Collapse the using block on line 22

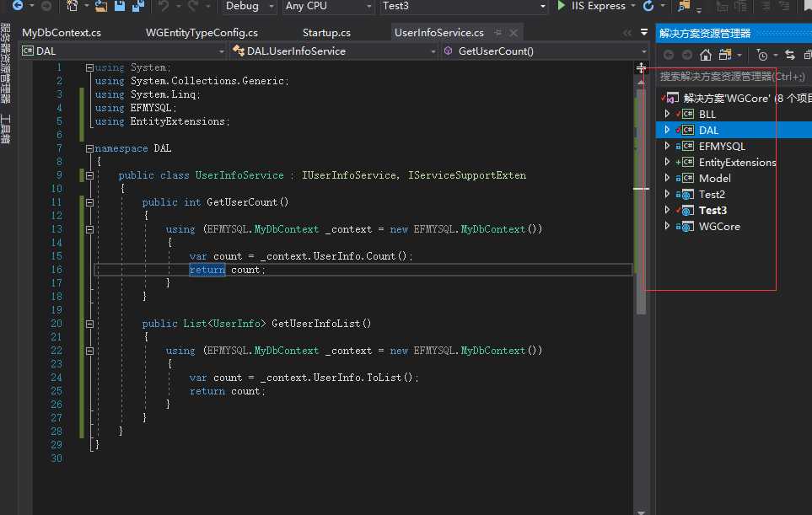pos(89,351)
